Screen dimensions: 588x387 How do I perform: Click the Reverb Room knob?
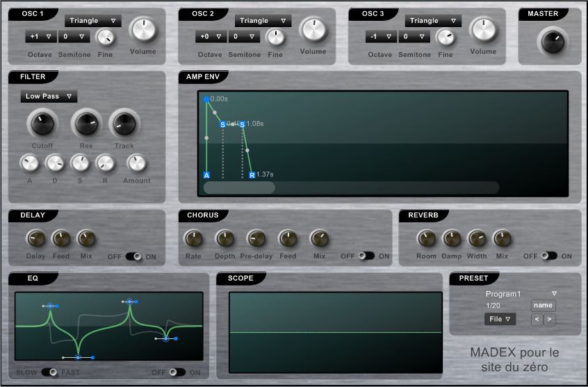(425, 239)
